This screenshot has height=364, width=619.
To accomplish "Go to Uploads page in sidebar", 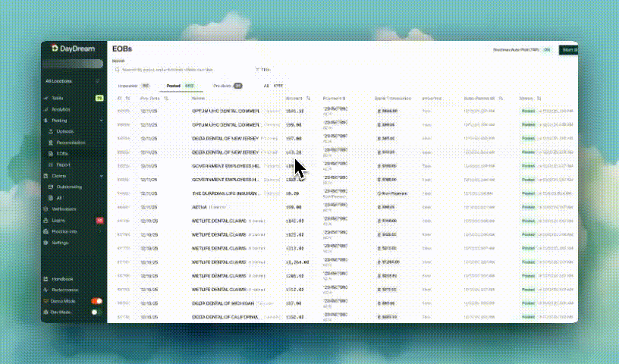I will click(x=65, y=131).
